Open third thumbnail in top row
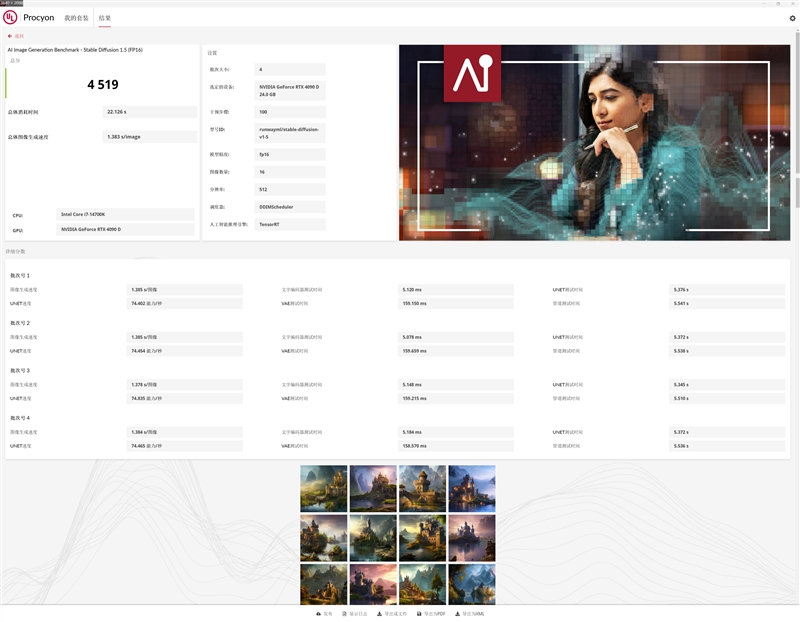The width and height of the screenshot is (800, 622). tap(422, 488)
